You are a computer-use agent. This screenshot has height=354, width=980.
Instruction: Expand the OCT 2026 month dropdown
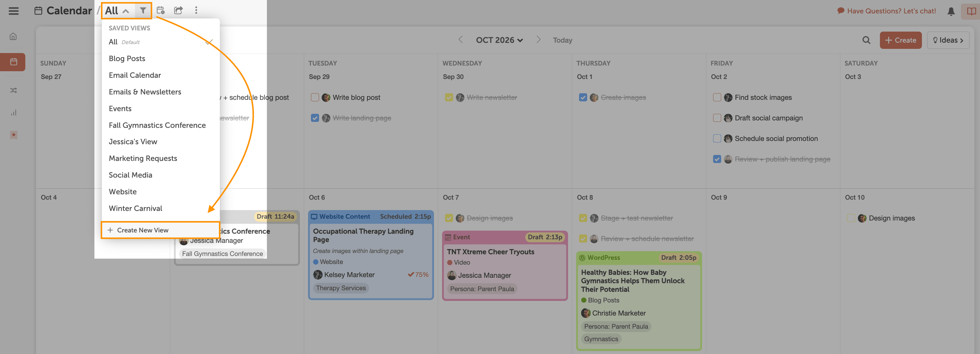[x=499, y=40]
